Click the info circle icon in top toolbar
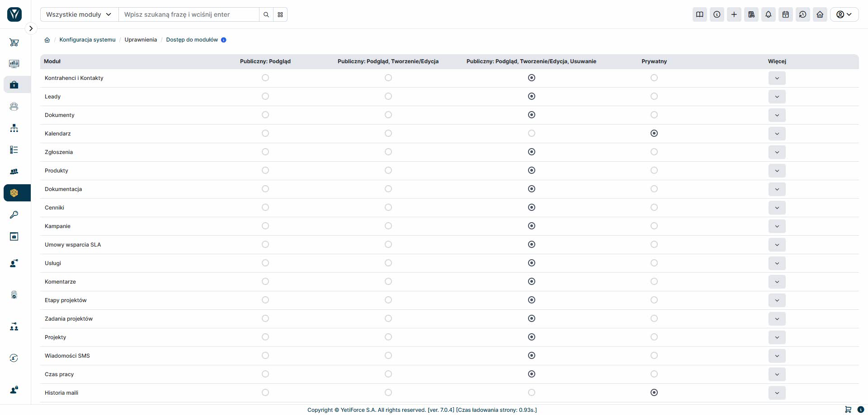868x415 pixels. [717, 14]
